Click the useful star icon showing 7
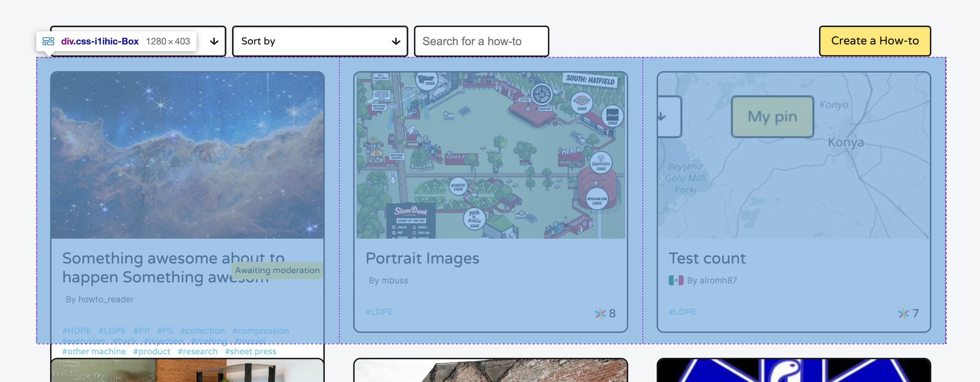 tap(904, 313)
